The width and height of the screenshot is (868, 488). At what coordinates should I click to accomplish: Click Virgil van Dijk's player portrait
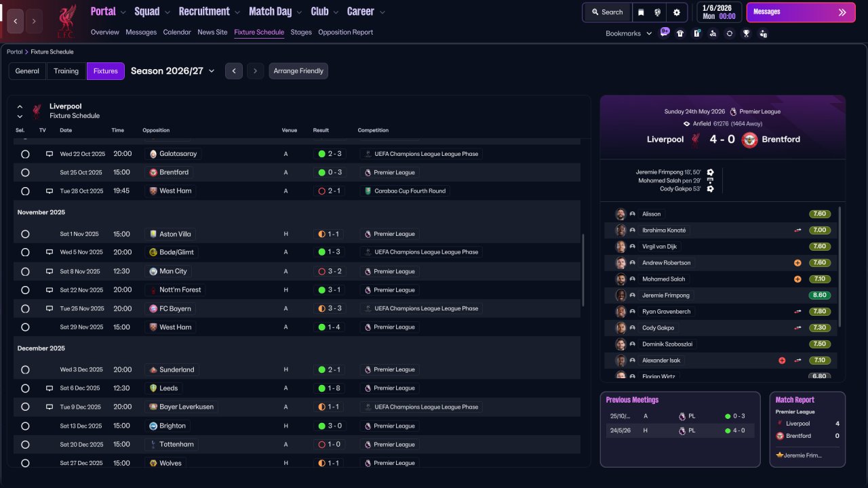620,247
